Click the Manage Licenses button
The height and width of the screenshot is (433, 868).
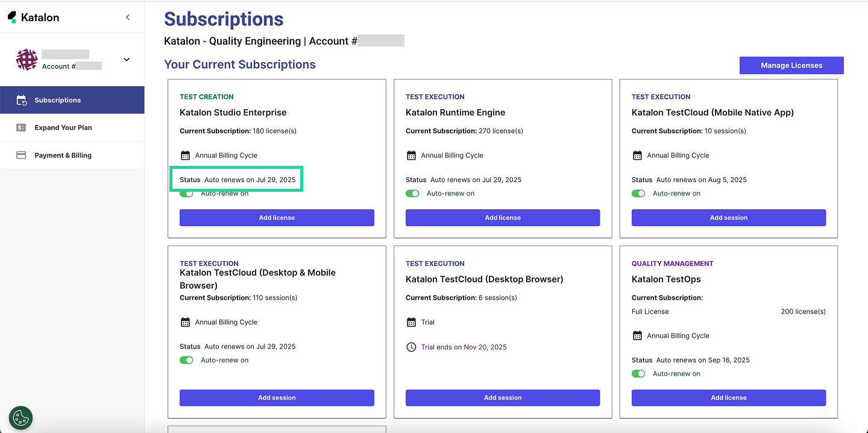coord(791,65)
